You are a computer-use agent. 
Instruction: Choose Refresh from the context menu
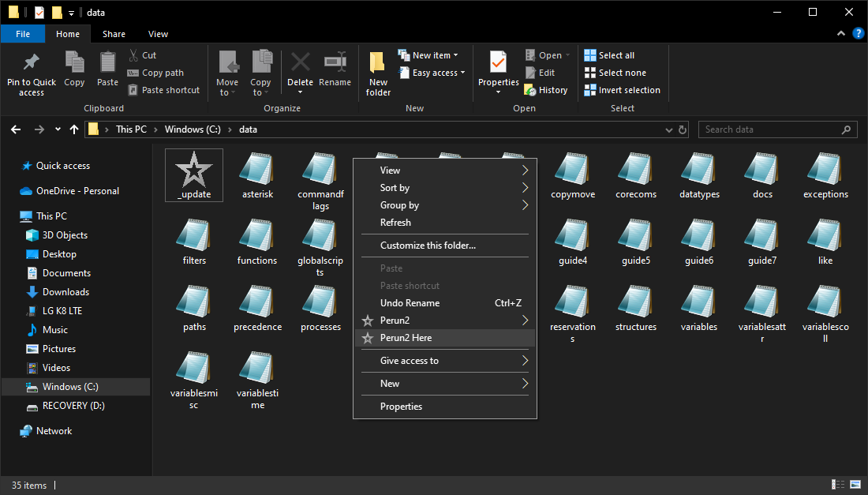click(444, 222)
